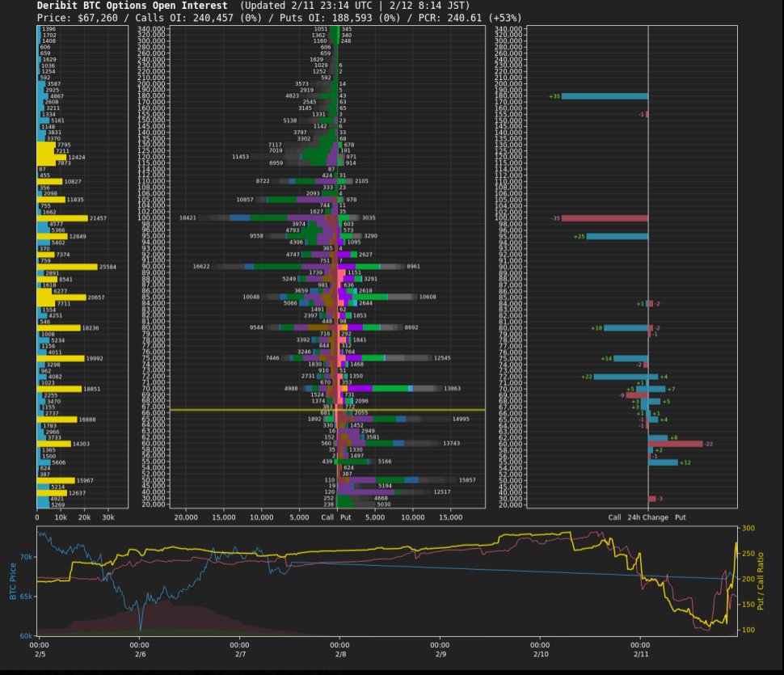This screenshot has width=784, height=675.
Task: Select the blue +25 call change bar
Action: [617, 236]
